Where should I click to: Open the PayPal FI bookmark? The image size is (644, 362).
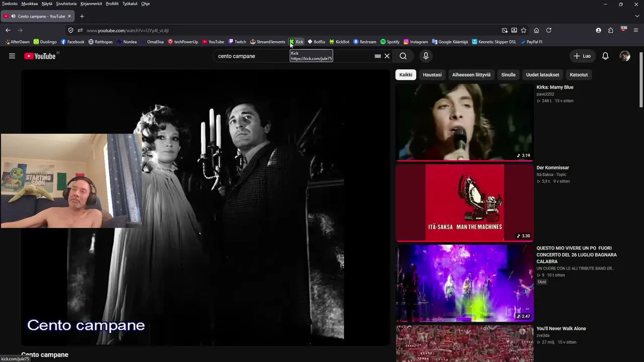[x=531, y=42]
